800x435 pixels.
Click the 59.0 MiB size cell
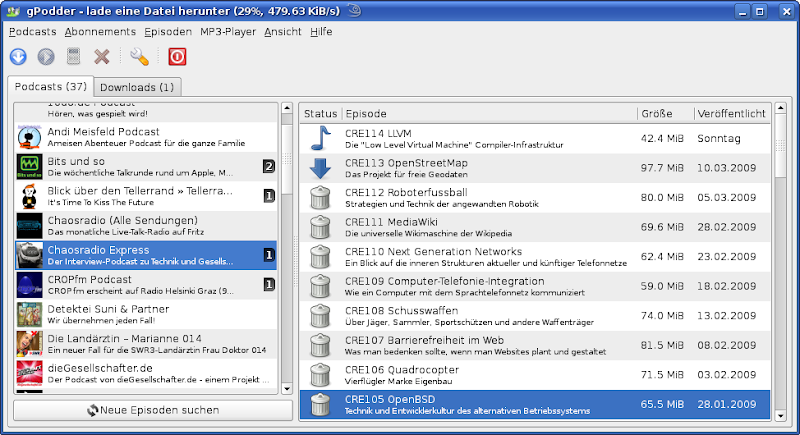[x=662, y=286]
